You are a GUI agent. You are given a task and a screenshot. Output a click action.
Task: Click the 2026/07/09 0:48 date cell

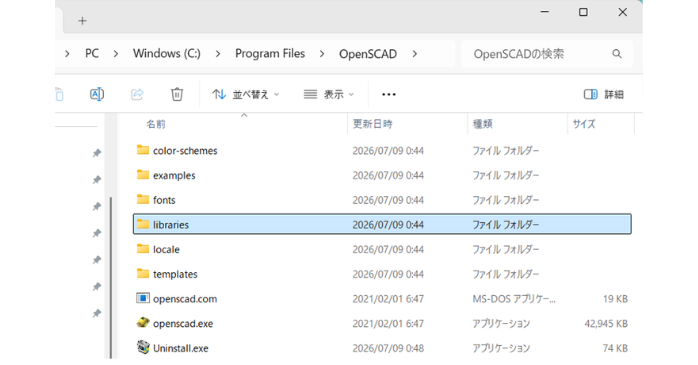[388, 348]
